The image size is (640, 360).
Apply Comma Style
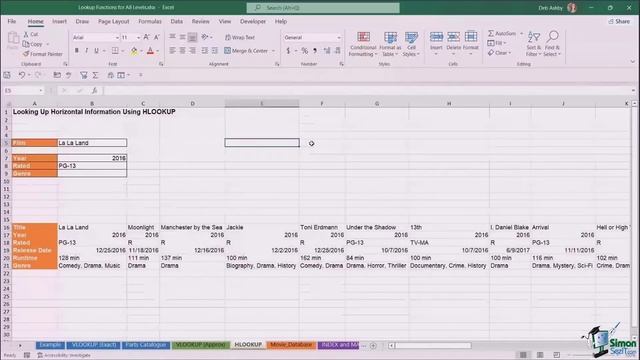pyautogui.click(x=315, y=51)
